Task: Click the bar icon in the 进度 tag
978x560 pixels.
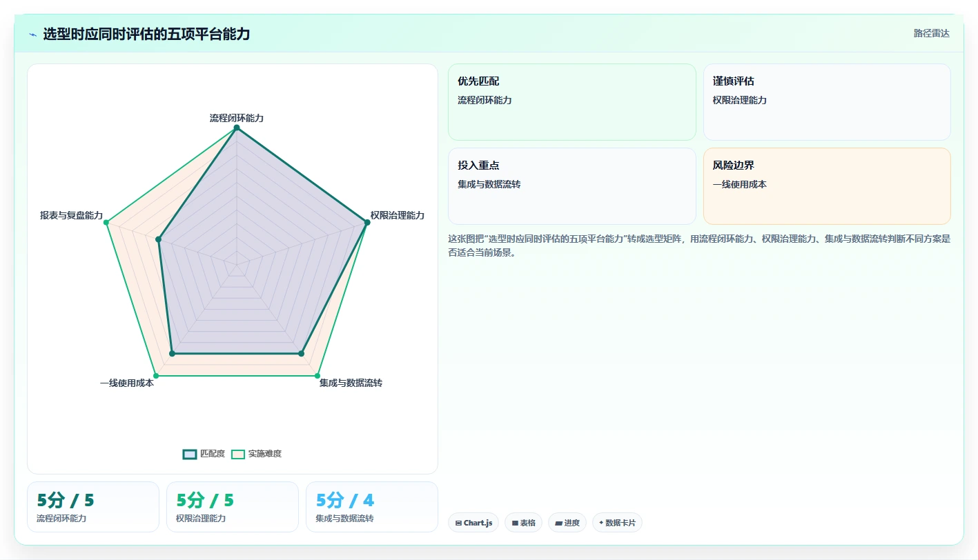Action: click(558, 523)
